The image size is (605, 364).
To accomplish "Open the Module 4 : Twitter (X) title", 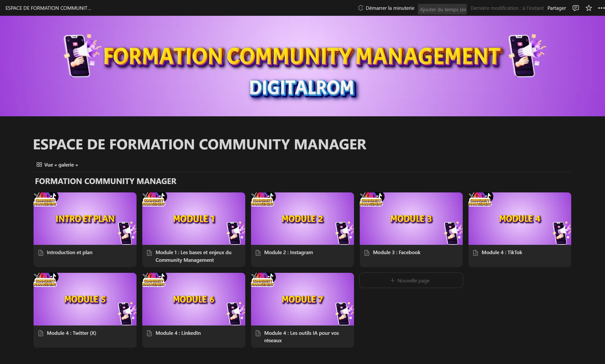I will [71, 333].
